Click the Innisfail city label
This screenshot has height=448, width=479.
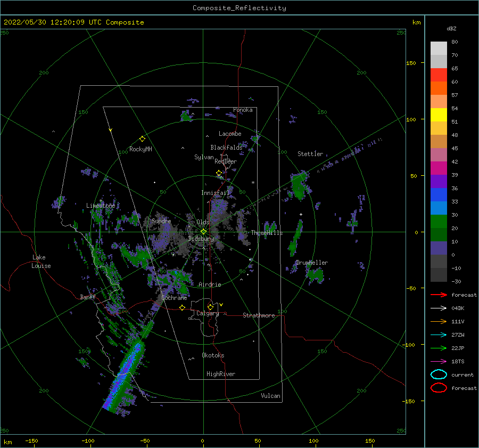215,193
